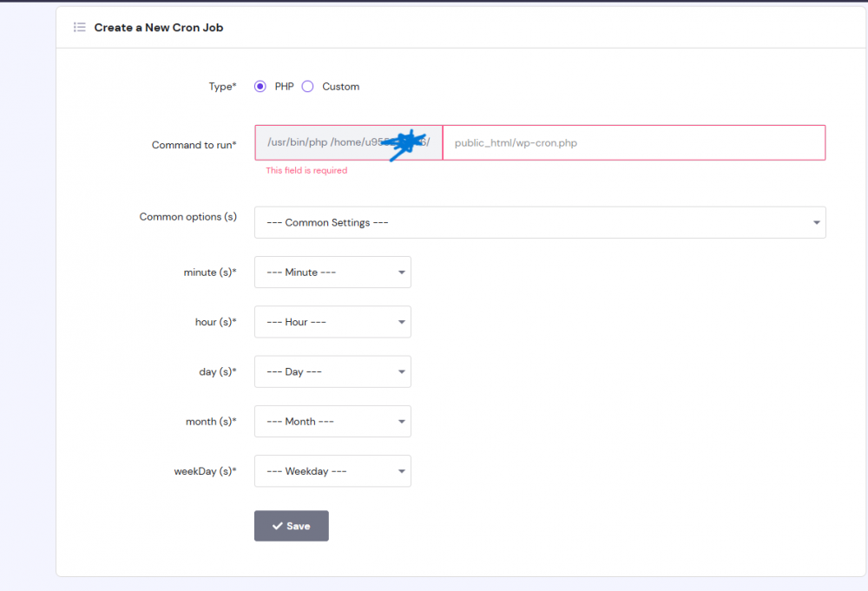Expand the Hour options list
Image resolution: width=868 pixels, height=591 pixels.
click(x=332, y=321)
